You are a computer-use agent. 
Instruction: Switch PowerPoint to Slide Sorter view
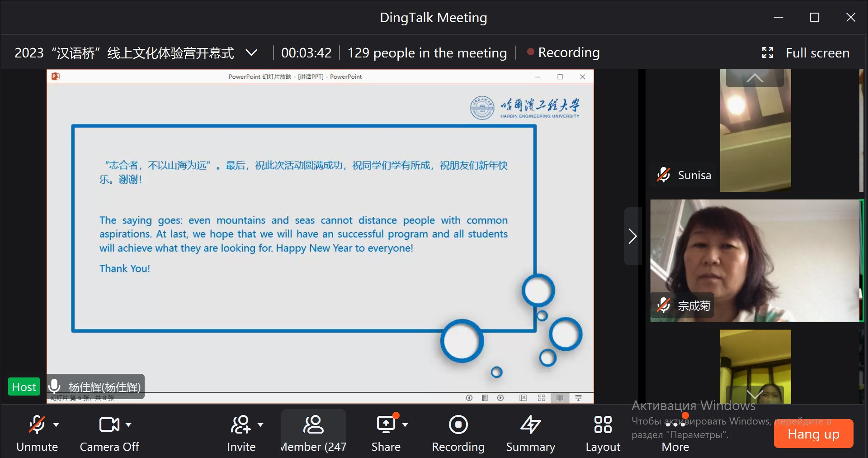(542, 398)
